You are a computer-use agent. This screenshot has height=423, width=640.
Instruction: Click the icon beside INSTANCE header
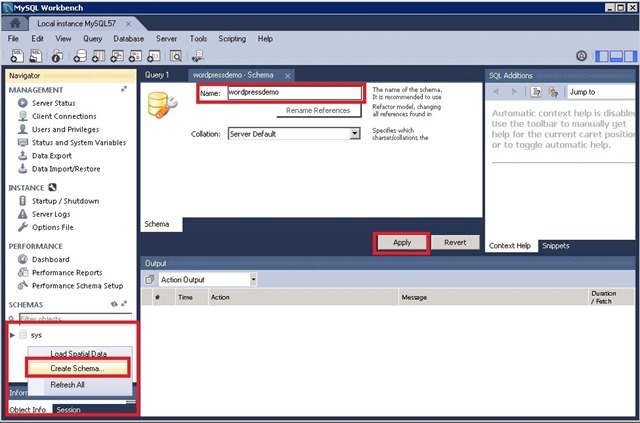pyautogui.click(x=52, y=187)
